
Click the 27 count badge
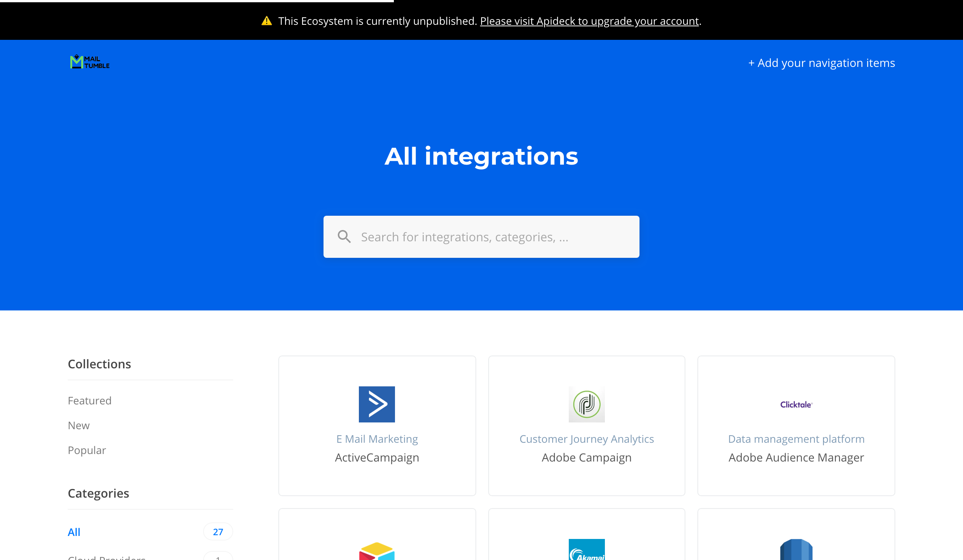tap(218, 532)
